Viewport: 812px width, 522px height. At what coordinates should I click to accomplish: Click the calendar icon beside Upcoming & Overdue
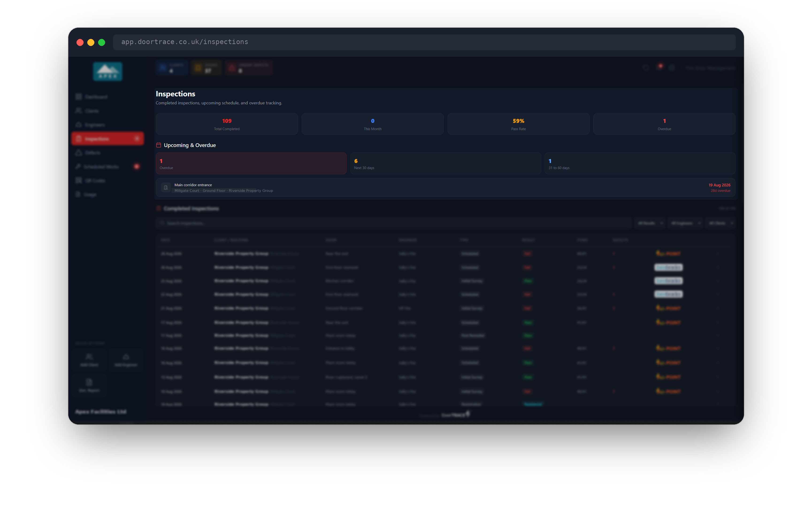coord(158,145)
